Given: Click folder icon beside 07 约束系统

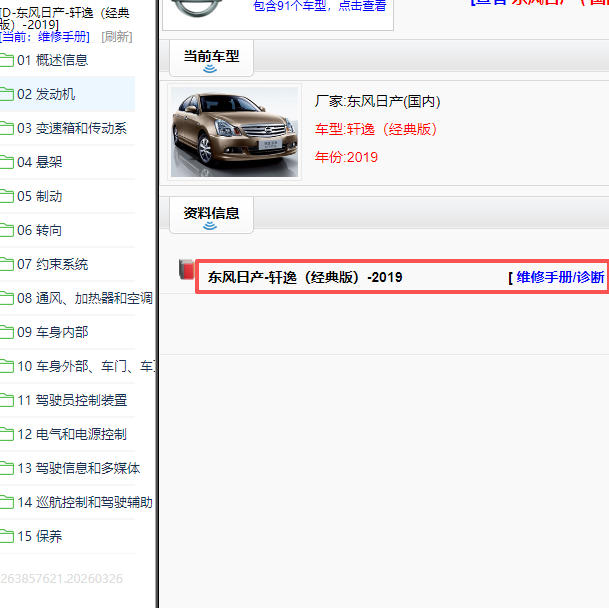Looking at the screenshot, I should pos(6,264).
